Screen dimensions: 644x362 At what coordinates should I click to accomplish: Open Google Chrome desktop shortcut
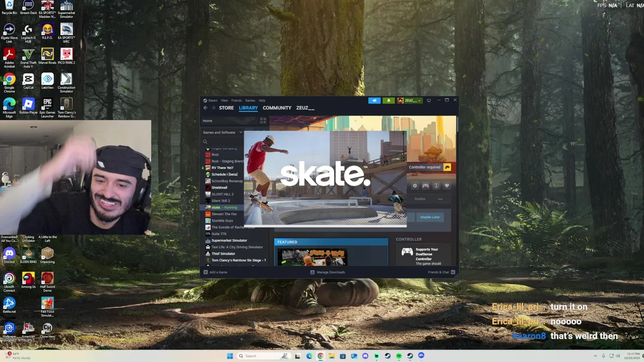click(9, 82)
